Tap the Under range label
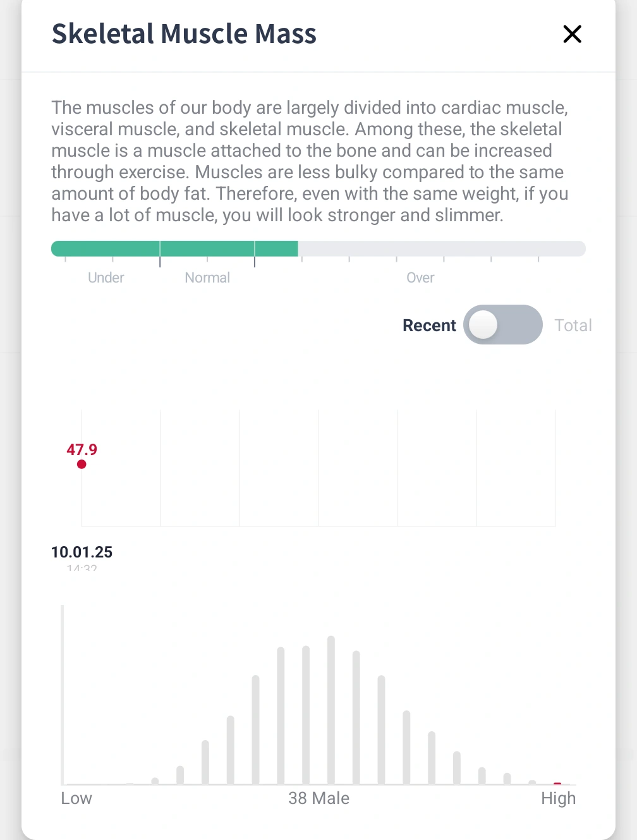Viewport: 637px width, 840px height. coord(106,277)
